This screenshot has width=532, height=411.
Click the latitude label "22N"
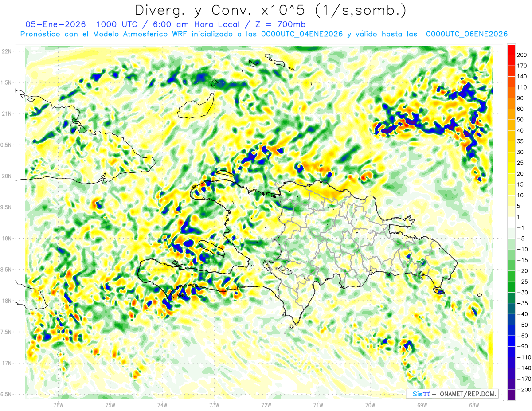click(7, 51)
